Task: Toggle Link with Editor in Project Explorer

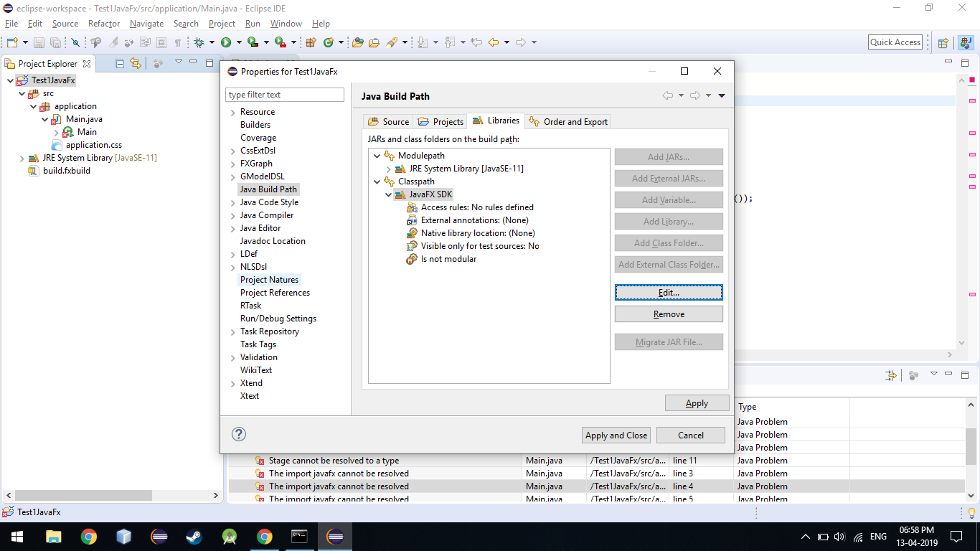Action: [x=136, y=63]
